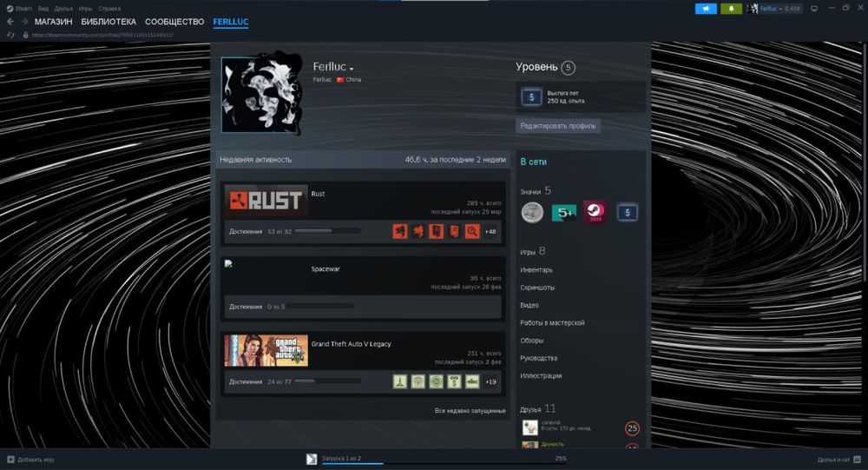
Task: Open the blue years-of-service 5 badge in badges row
Action: [628, 212]
